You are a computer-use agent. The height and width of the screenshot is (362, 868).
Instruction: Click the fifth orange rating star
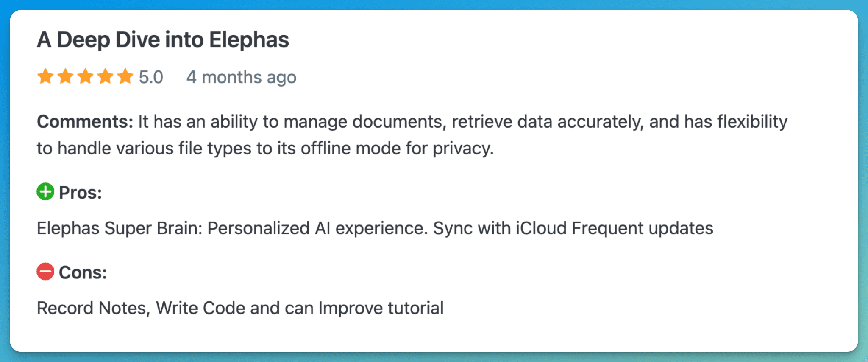tap(125, 77)
